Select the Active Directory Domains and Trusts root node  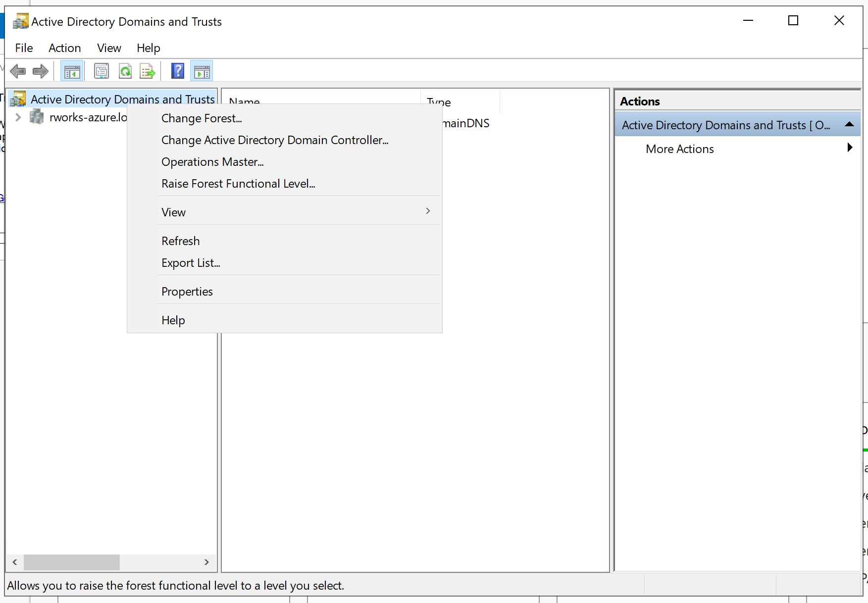point(122,100)
